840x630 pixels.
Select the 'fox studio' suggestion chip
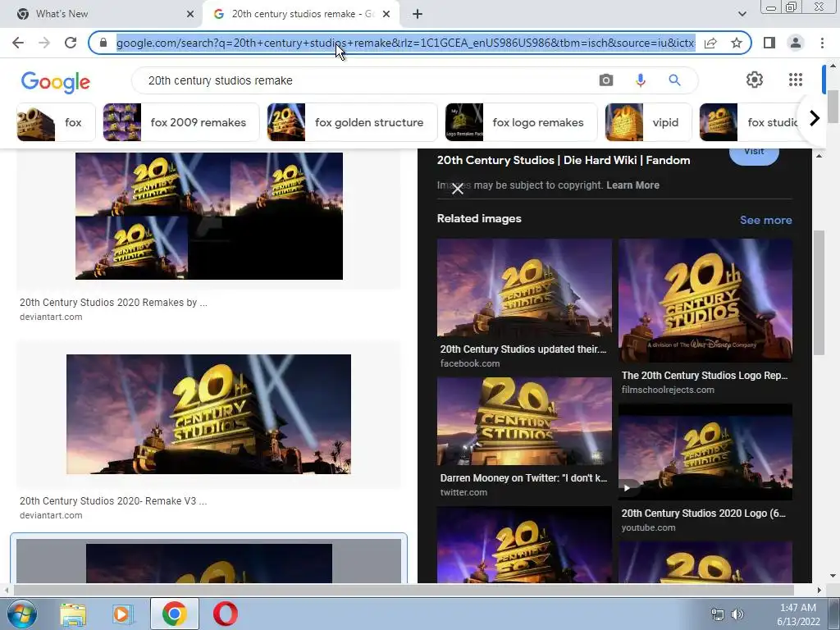750,122
